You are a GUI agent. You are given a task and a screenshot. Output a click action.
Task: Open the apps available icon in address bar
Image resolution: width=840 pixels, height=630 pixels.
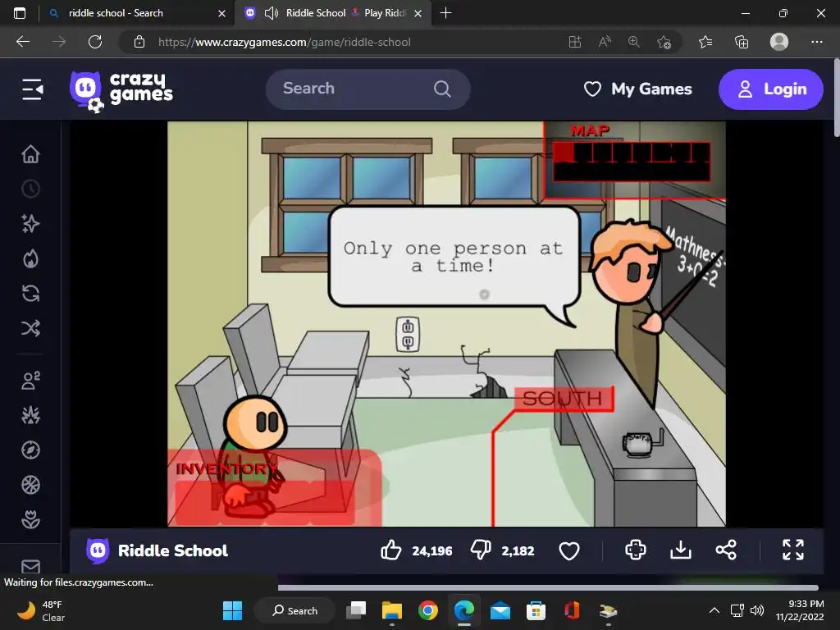[575, 42]
